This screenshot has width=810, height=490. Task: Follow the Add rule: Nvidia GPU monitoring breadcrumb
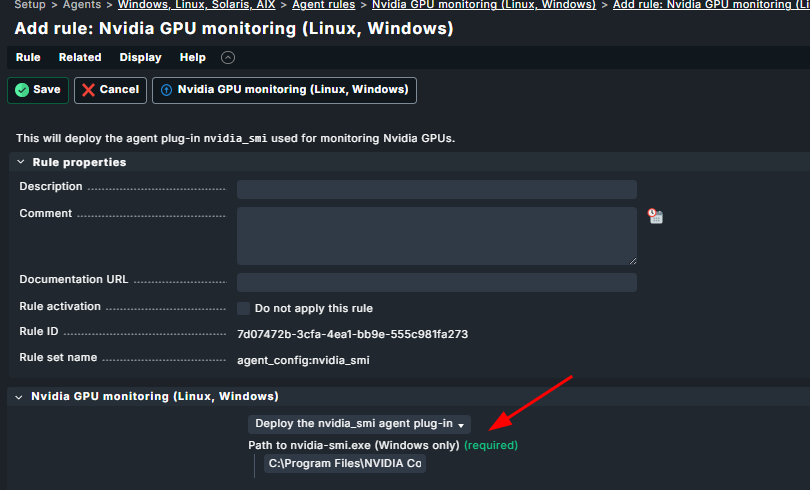(711, 5)
